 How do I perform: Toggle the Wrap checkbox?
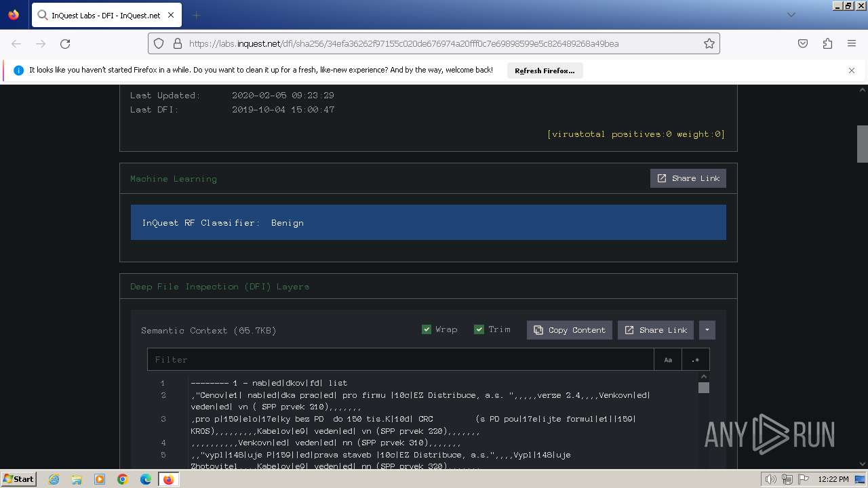click(x=427, y=329)
